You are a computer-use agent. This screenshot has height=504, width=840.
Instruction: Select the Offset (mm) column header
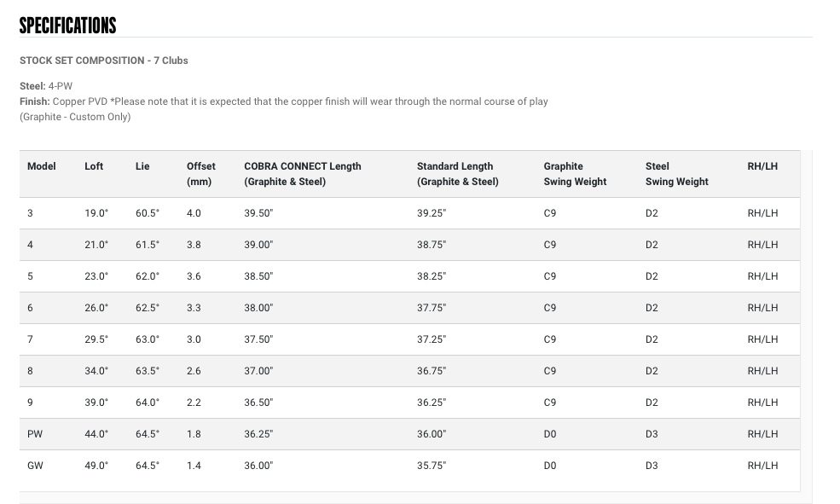[201, 174]
